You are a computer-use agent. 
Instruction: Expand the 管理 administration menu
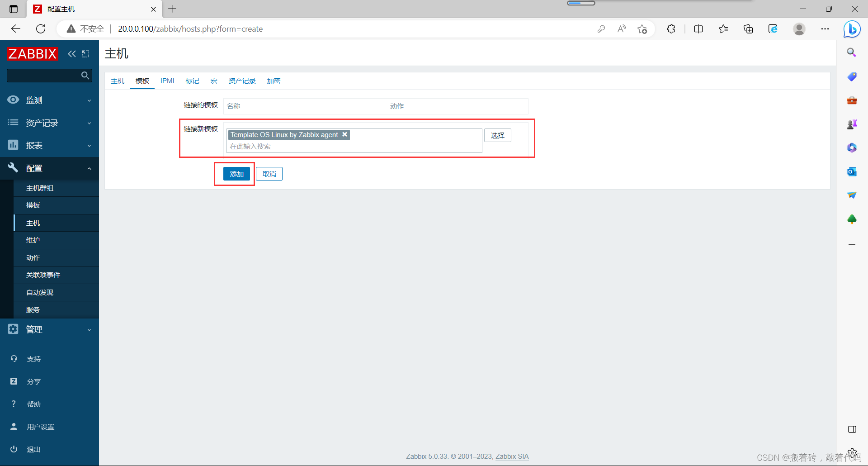pyautogui.click(x=49, y=329)
